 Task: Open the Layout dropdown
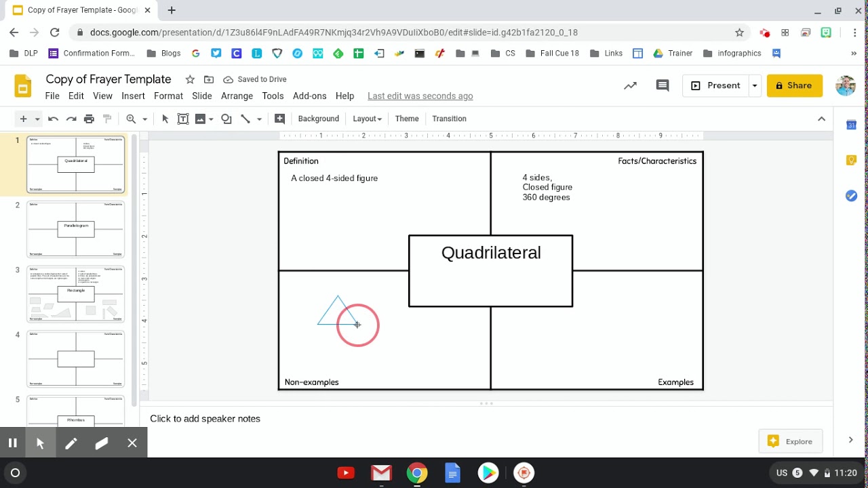pos(367,119)
